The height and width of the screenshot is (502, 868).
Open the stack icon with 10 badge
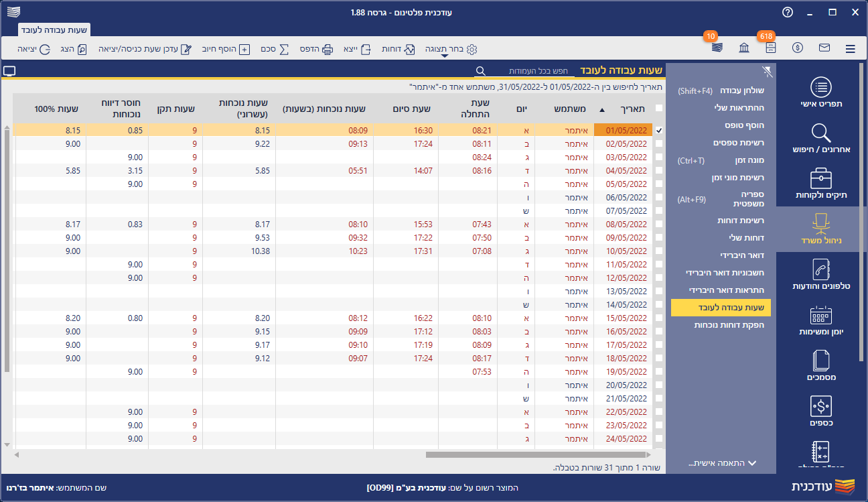(717, 48)
